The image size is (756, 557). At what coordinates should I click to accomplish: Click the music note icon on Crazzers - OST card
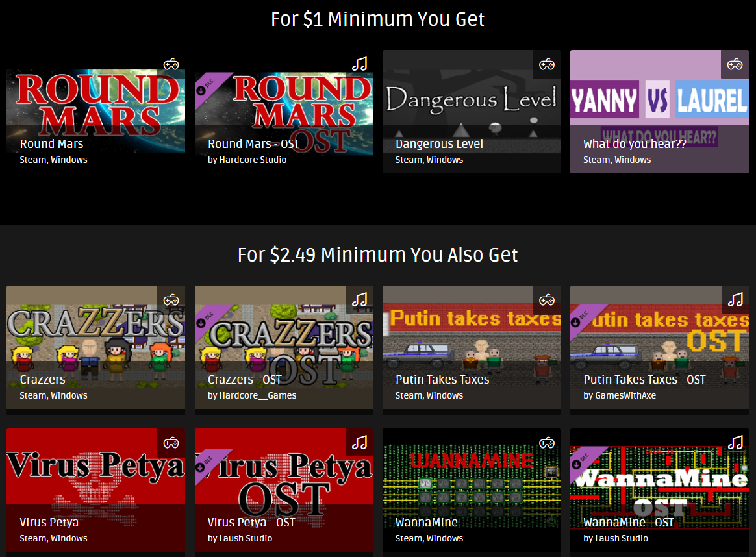tap(359, 300)
